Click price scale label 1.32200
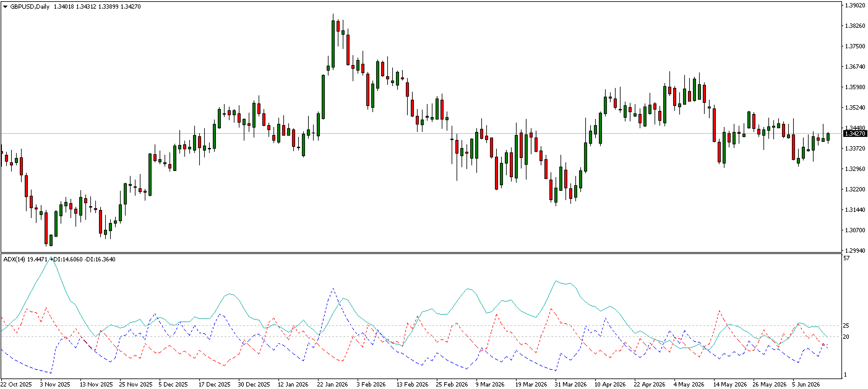868x389 pixels. point(855,189)
